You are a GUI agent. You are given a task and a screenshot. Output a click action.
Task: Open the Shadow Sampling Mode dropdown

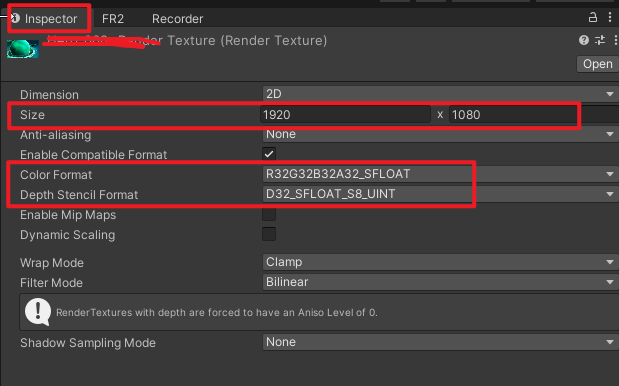[x=440, y=342]
